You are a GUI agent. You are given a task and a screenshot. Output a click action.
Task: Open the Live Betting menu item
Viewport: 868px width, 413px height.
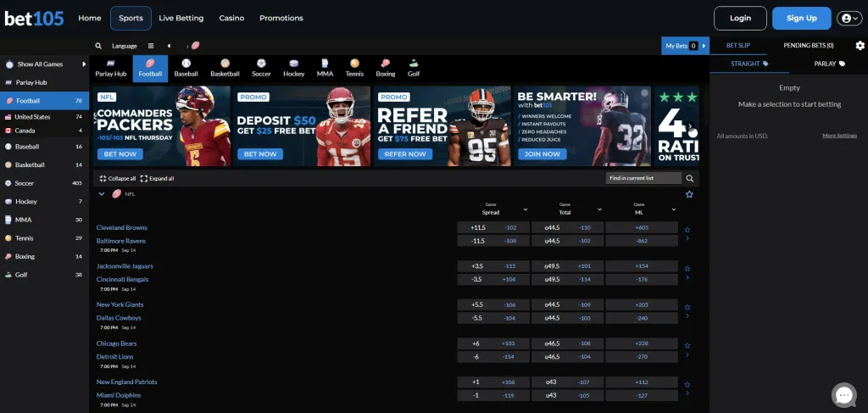pyautogui.click(x=181, y=19)
